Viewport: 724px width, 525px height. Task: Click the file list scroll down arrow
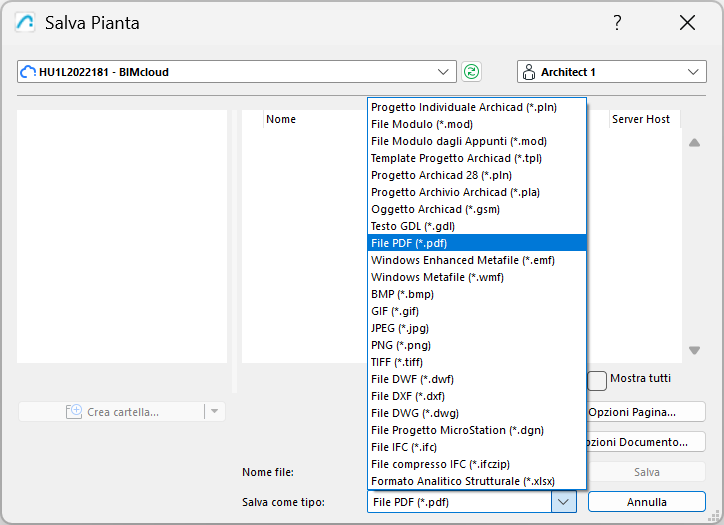pyautogui.click(x=694, y=350)
